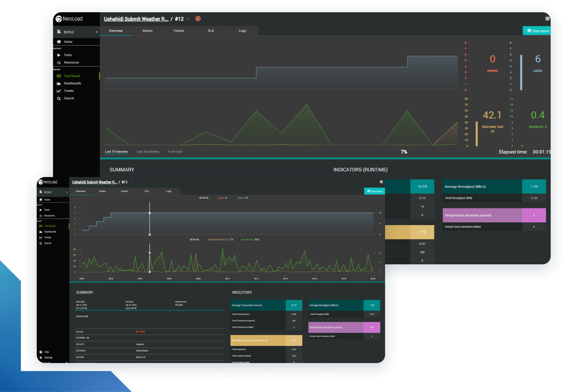This screenshot has height=392, width=567.
Task: Switch the chart to From start view
Action: [175, 151]
